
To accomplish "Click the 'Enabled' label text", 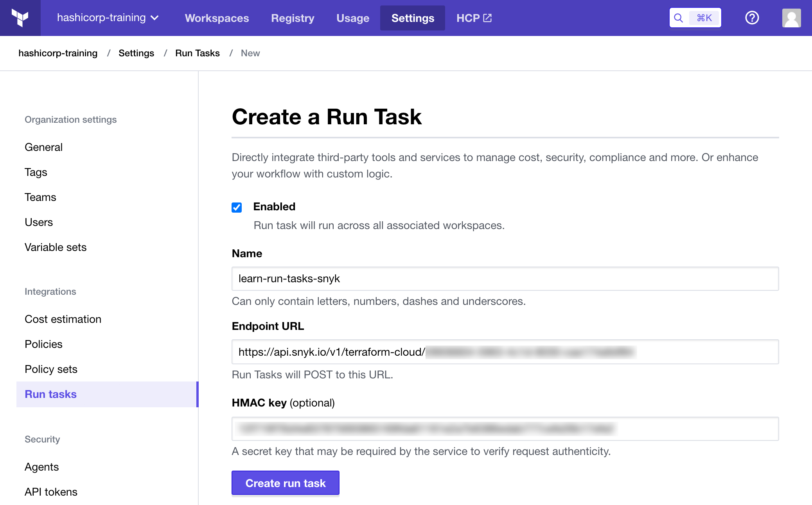I will [x=274, y=206].
